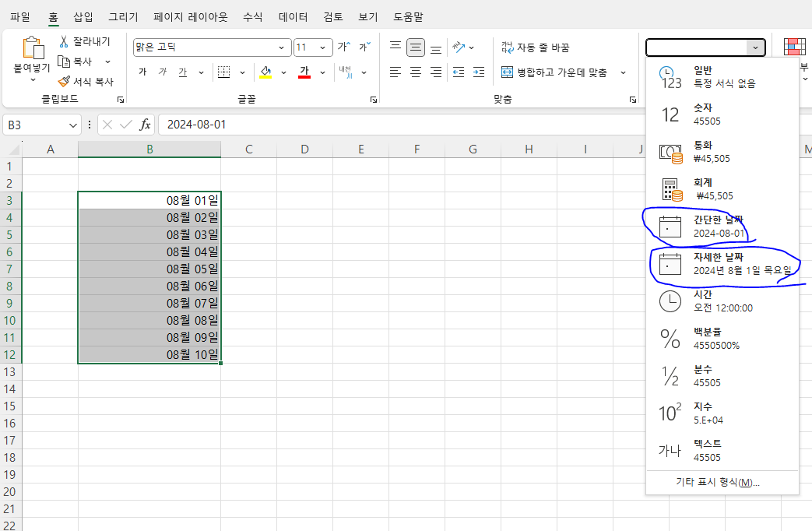Image resolution: width=812 pixels, height=531 pixels.
Task: Expand the copy (복사) options arrow
Action: [107, 62]
